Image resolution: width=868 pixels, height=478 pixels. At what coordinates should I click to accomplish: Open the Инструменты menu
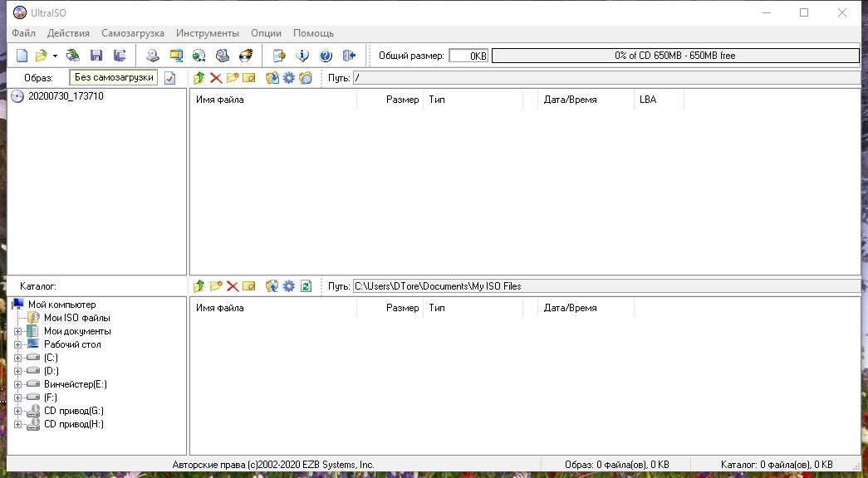[x=208, y=33]
